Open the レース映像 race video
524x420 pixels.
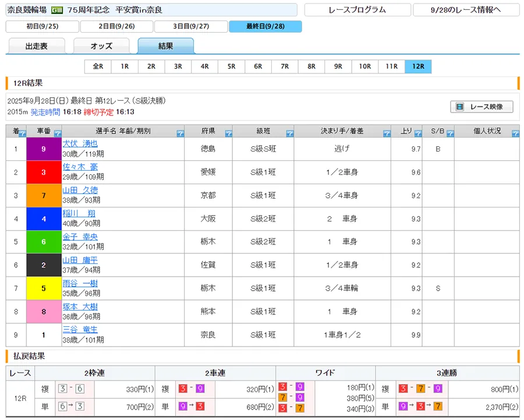coord(481,107)
